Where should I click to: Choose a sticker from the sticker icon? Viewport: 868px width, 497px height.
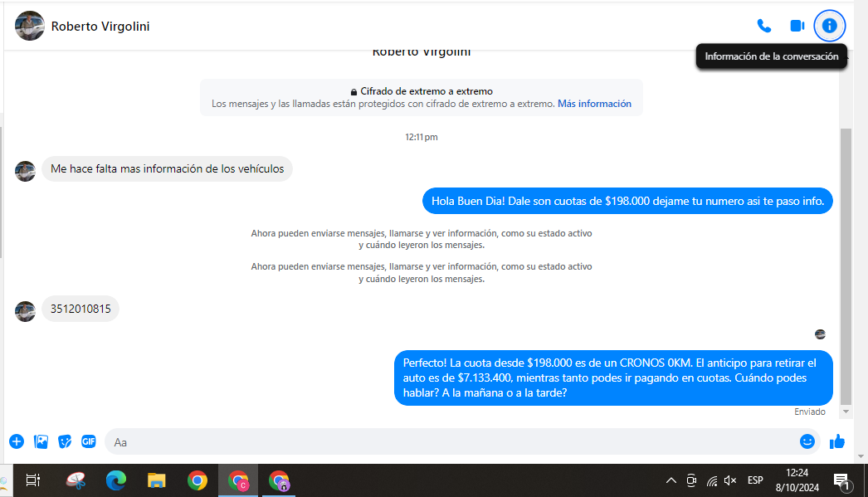[x=65, y=441]
